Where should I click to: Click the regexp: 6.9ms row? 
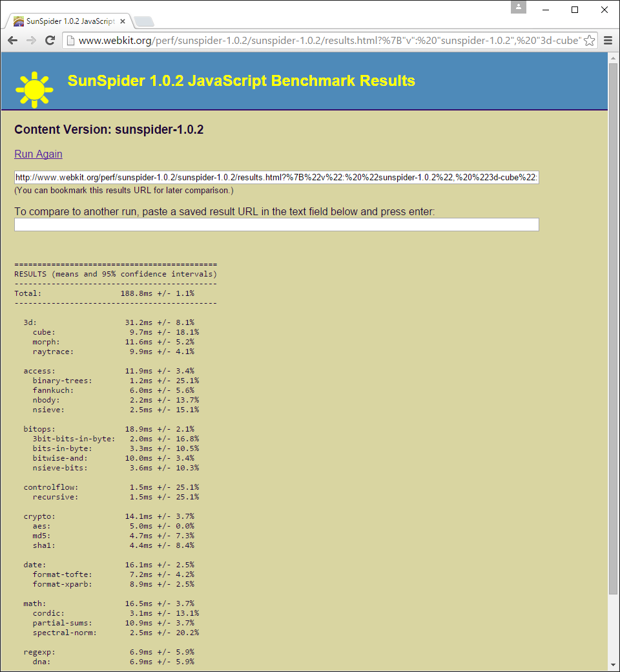click(x=109, y=652)
